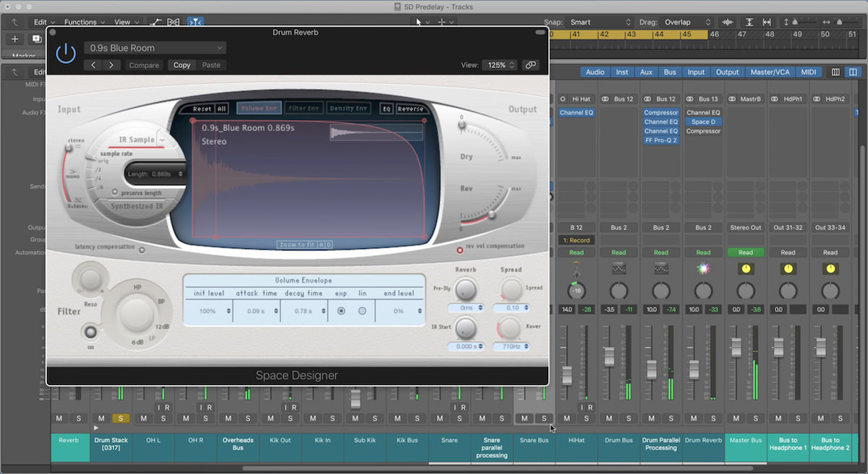Viewport: 868px width, 474px height.
Task: Filter mixer by Aux channel strips
Action: point(646,72)
